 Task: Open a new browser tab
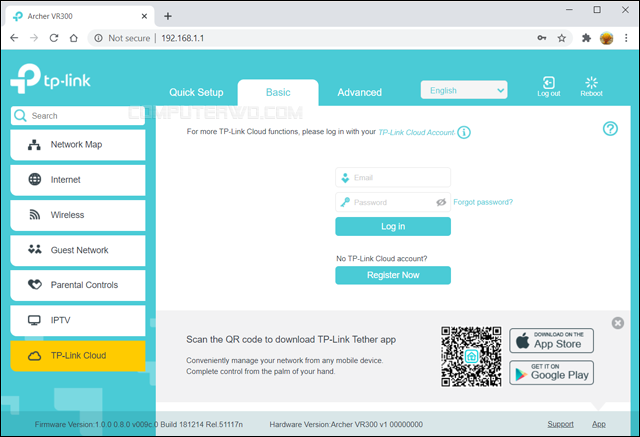coord(168,16)
